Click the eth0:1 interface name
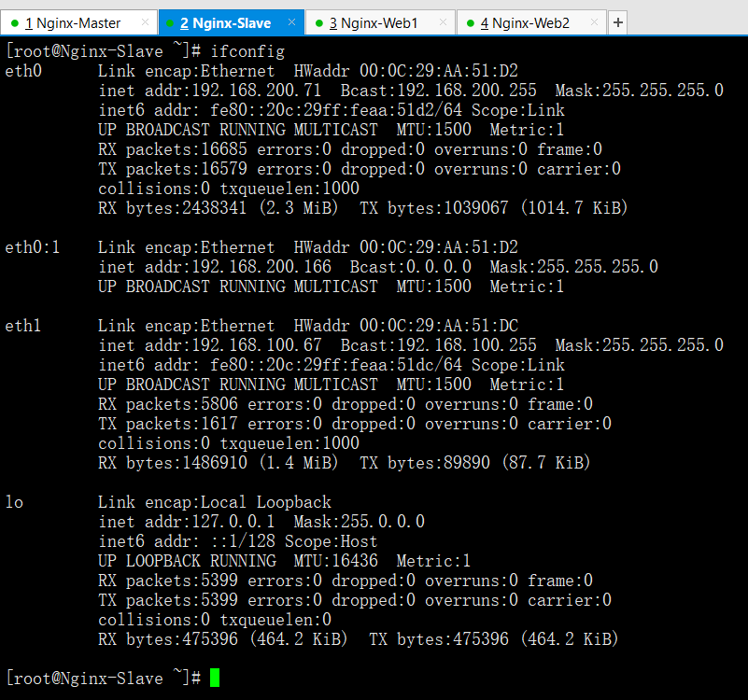This screenshot has width=748, height=700. (33, 247)
